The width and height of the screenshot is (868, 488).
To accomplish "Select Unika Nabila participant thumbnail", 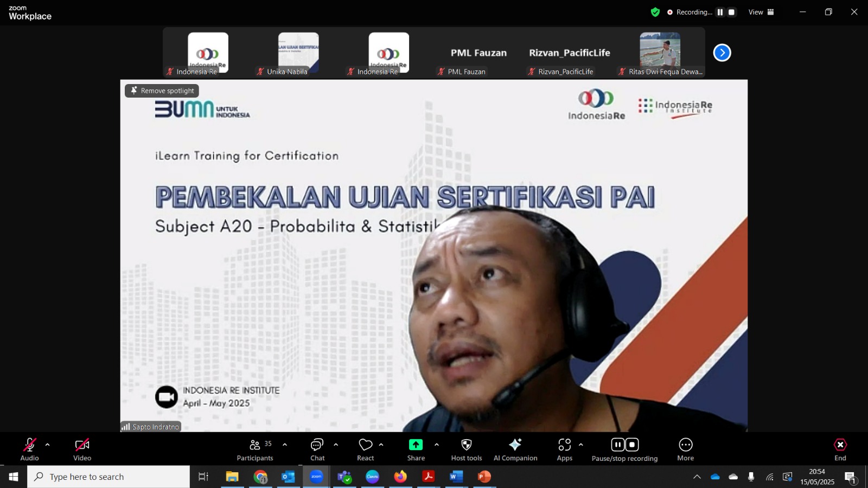I will (x=298, y=53).
